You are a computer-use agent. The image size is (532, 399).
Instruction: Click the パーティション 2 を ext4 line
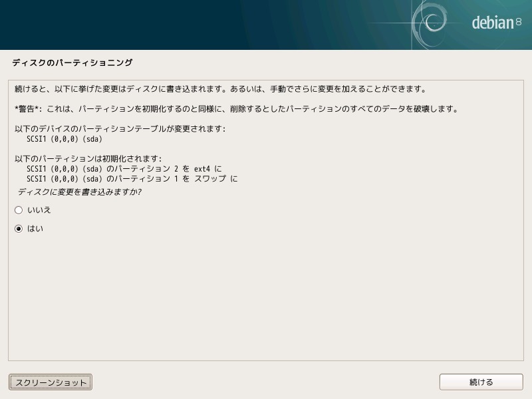pos(124,169)
